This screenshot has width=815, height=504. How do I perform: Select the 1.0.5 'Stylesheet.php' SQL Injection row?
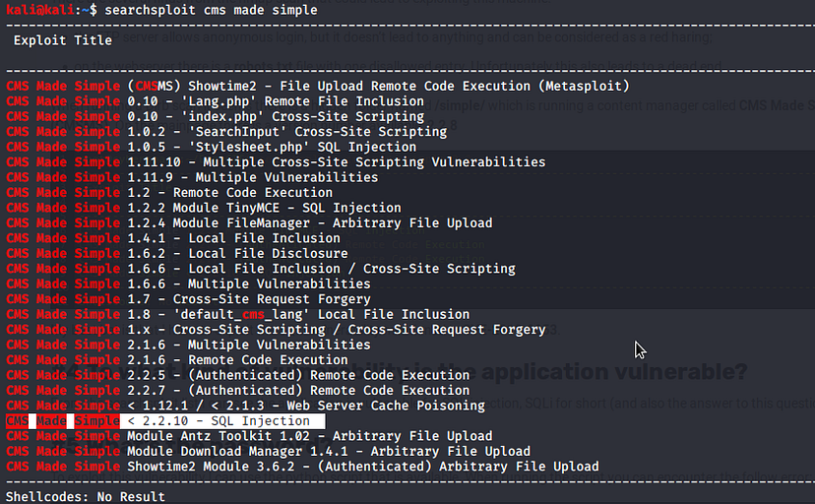click(x=212, y=147)
